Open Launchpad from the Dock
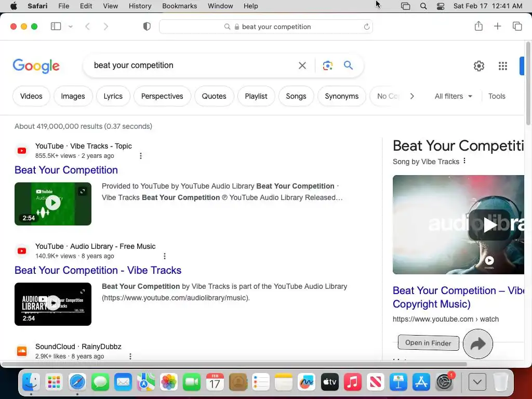This screenshot has width=532, height=399. [54, 382]
